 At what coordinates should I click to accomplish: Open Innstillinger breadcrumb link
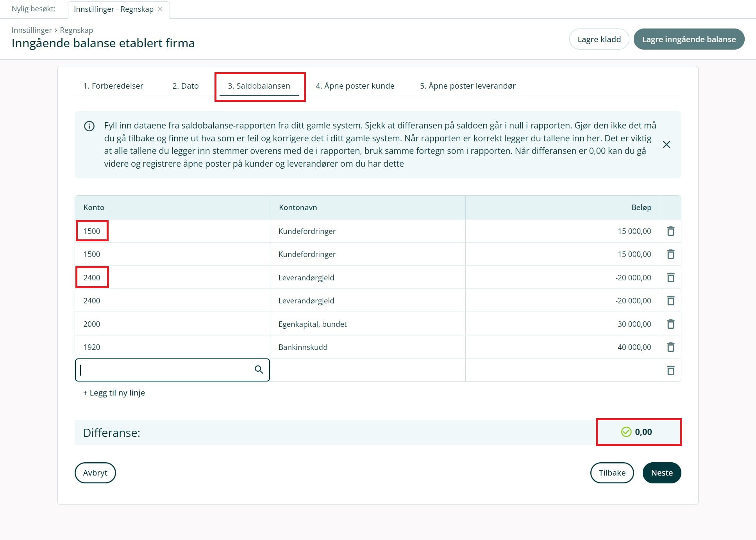click(32, 30)
